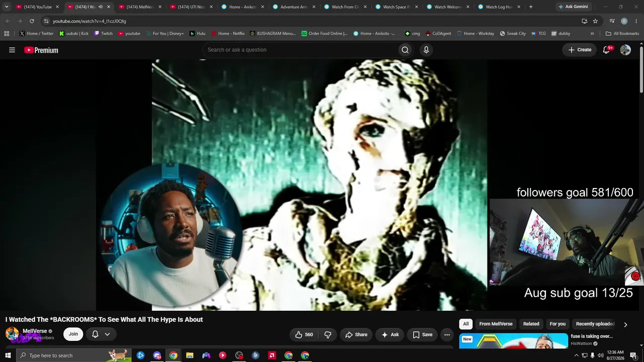Open the fuse is taking over video thumbnail
Screen dimensions: 644x362
point(513,340)
